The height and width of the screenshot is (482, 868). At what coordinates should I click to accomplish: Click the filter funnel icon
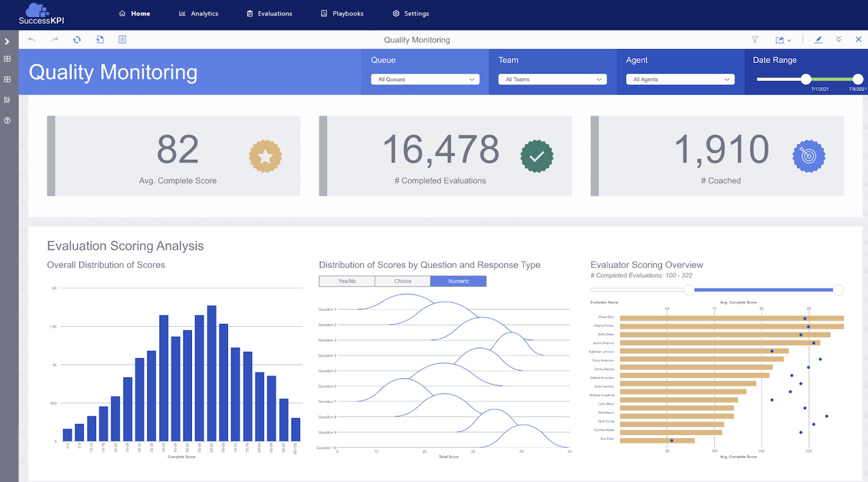pos(755,39)
